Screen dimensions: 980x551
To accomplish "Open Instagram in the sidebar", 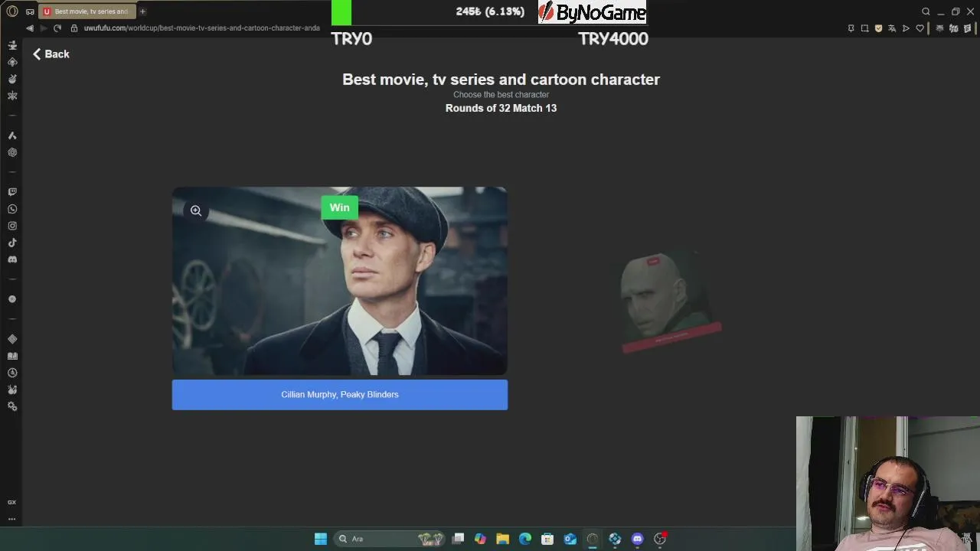I will 12,226.
